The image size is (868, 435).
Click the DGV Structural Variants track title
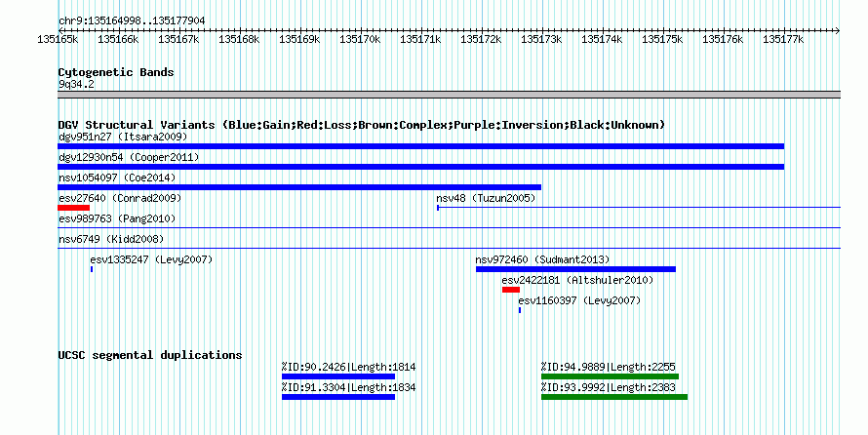[x=362, y=125]
